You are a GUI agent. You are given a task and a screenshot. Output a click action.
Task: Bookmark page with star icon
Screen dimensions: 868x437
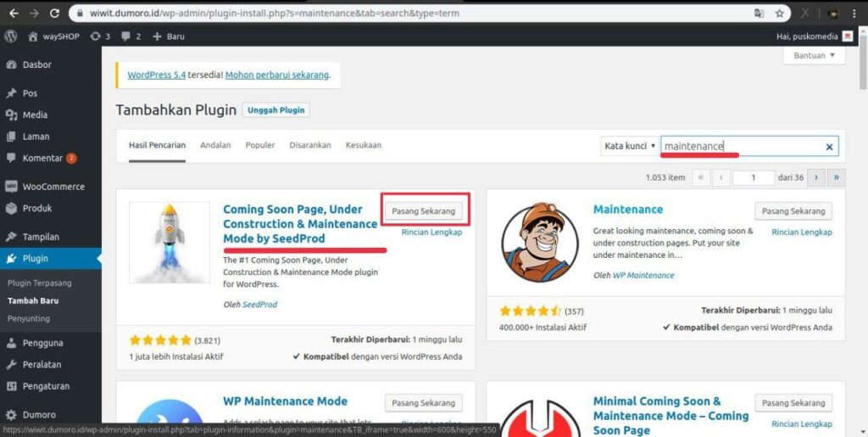pos(780,14)
